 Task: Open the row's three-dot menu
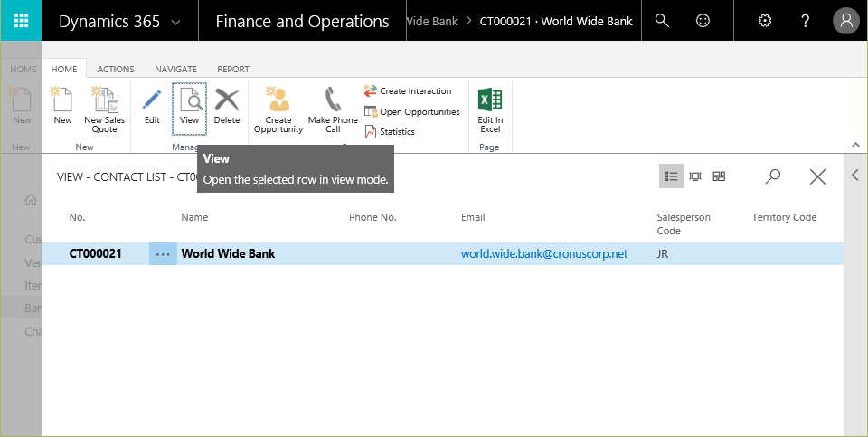coord(163,253)
